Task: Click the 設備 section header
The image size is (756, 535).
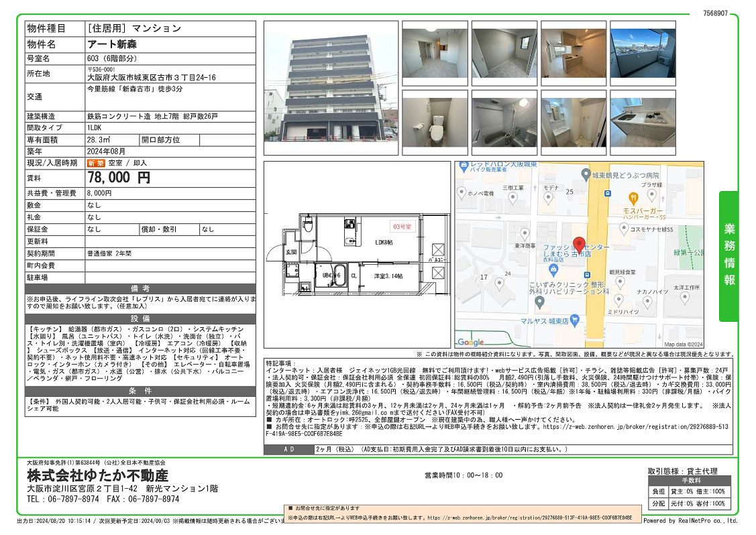Action: pyautogui.click(x=140, y=318)
